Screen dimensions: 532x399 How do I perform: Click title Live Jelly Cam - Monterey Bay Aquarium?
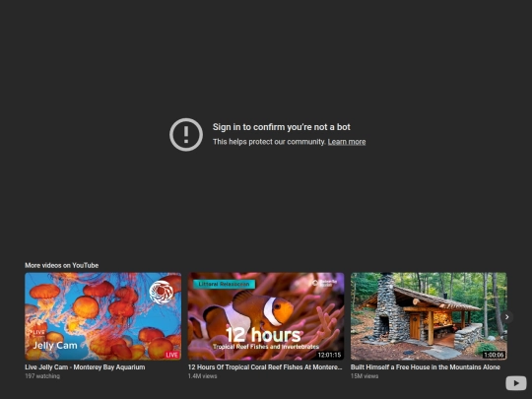pos(85,367)
